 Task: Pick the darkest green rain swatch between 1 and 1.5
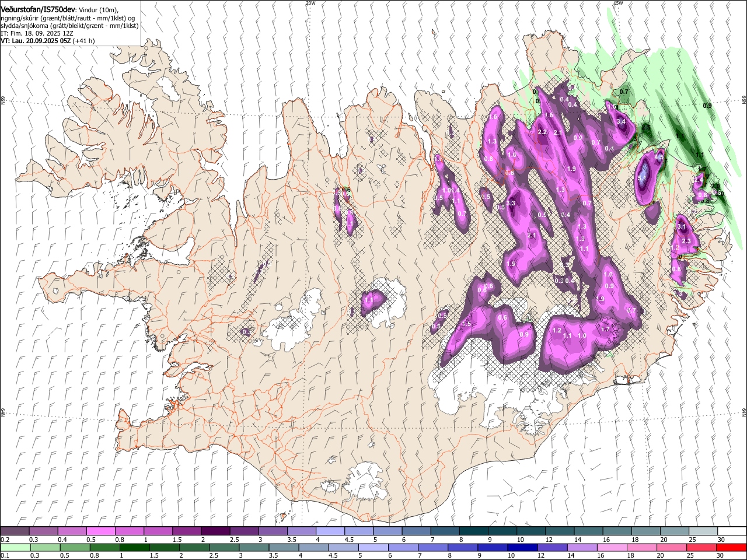pyautogui.click(x=135, y=547)
